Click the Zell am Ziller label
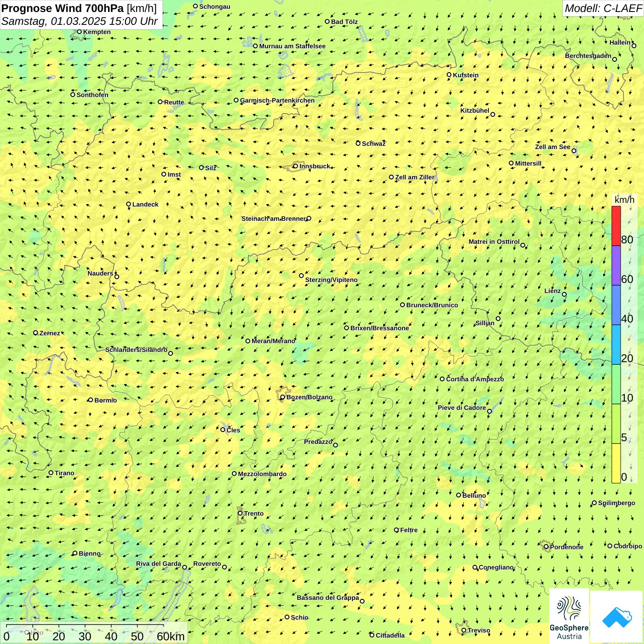The height and width of the screenshot is (644, 644). (x=415, y=177)
